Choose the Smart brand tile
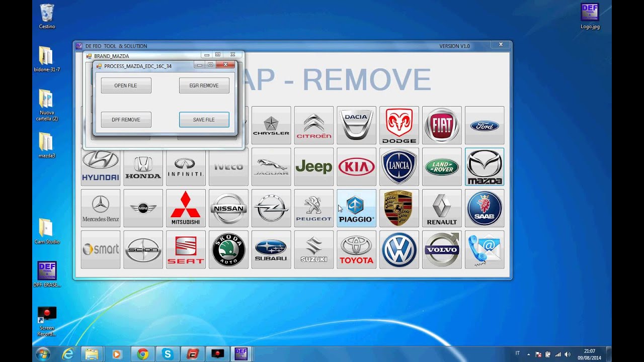This screenshot has height=362, width=644. [x=101, y=249]
